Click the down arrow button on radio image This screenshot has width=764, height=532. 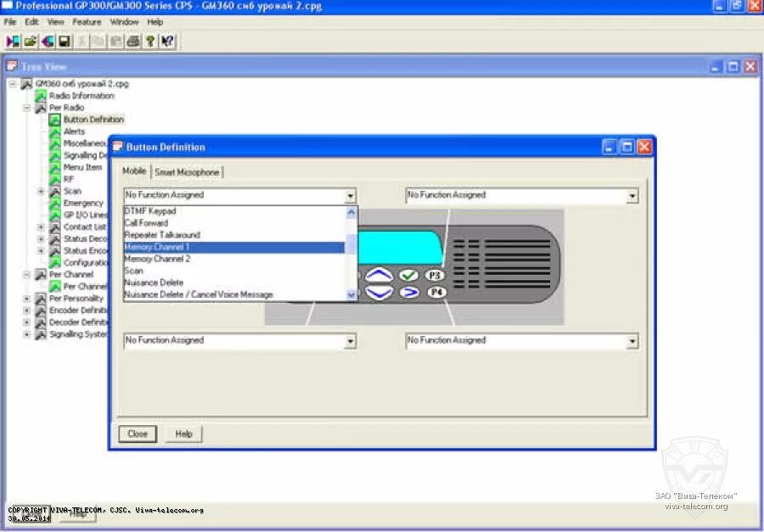(379, 293)
